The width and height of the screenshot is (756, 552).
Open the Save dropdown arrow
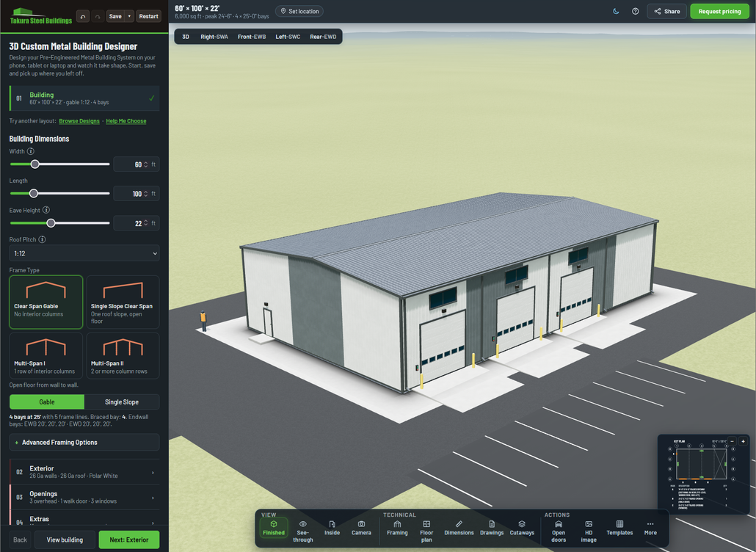pos(129,16)
